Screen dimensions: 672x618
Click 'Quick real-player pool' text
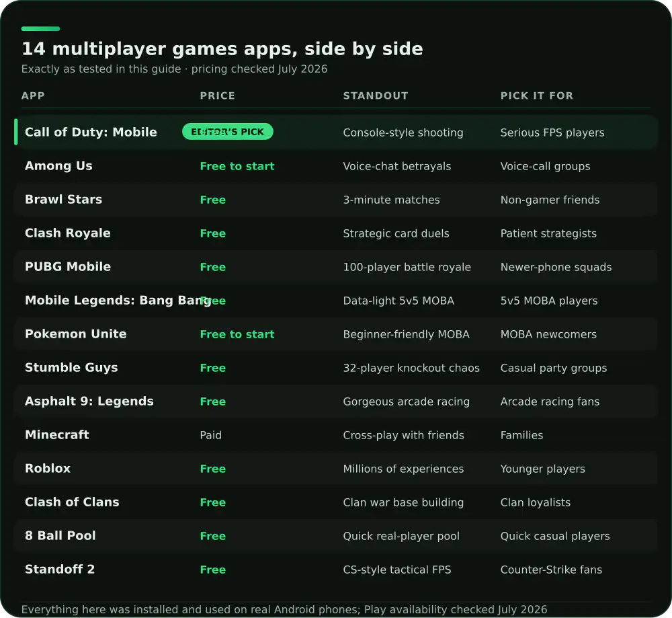[x=401, y=536]
